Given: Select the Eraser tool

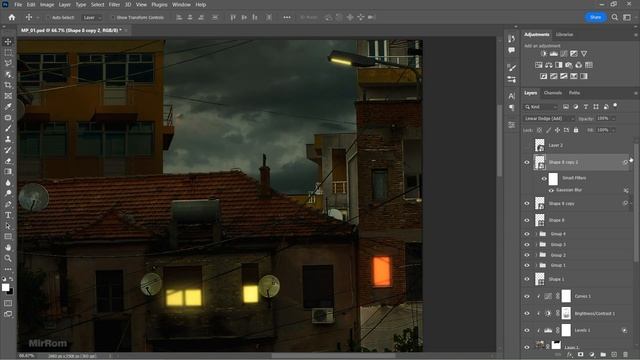Looking at the screenshot, I should tap(8, 161).
